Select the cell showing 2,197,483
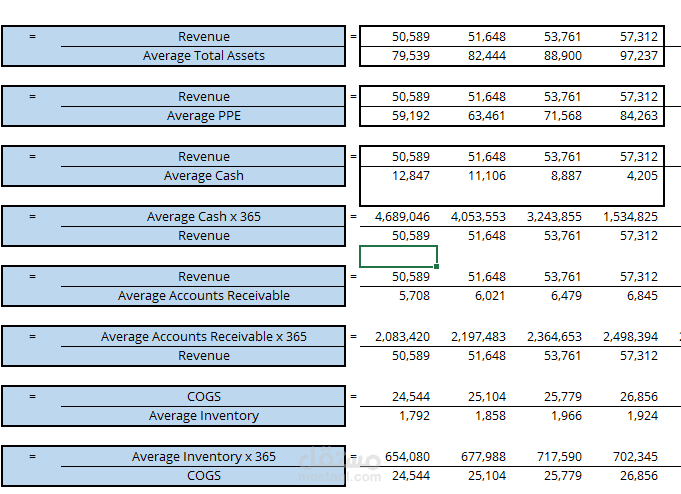Viewport: 681px width, 494px height. point(478,336)
